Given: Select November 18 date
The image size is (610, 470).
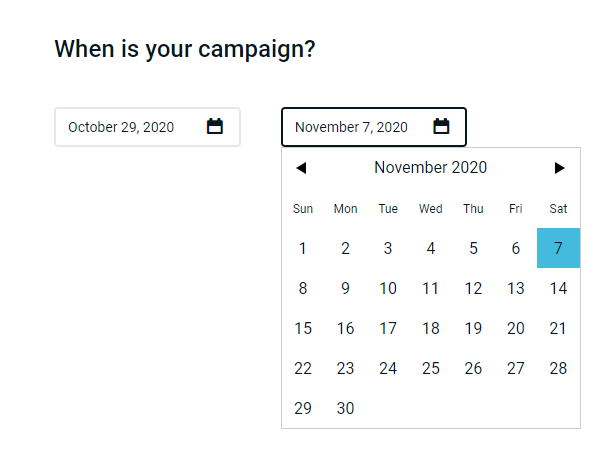Looking at the screenshot, I should (x=431, y=328).
